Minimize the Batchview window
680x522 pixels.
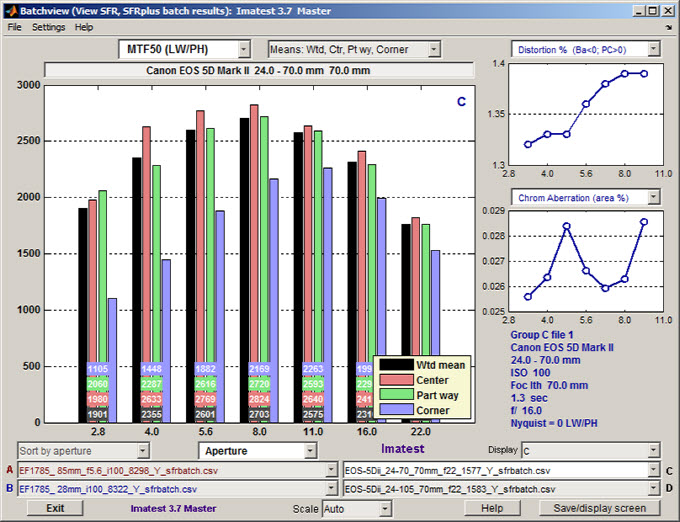pos(638,11)
